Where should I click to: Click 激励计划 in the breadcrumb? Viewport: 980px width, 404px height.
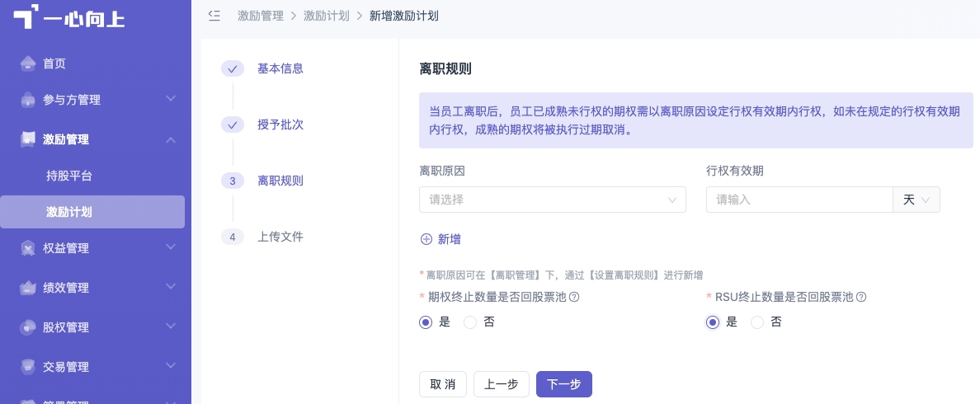(x=326, y=16)
